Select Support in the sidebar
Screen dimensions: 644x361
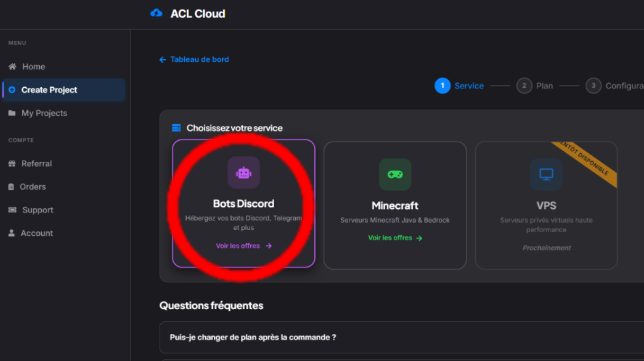click(36, 210)
